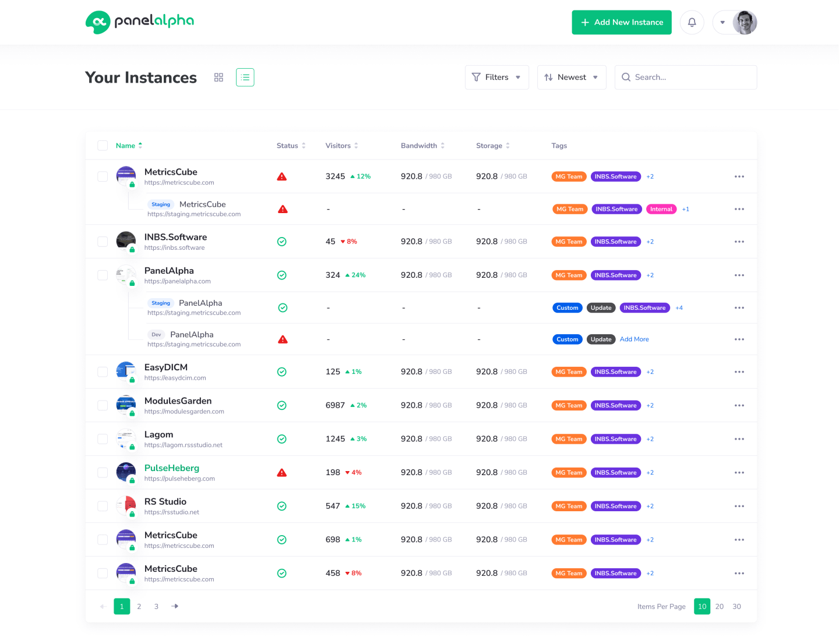Click the RS Studio site thumbnail
This screenshot has width=839, height=644.
pos(126,506)
